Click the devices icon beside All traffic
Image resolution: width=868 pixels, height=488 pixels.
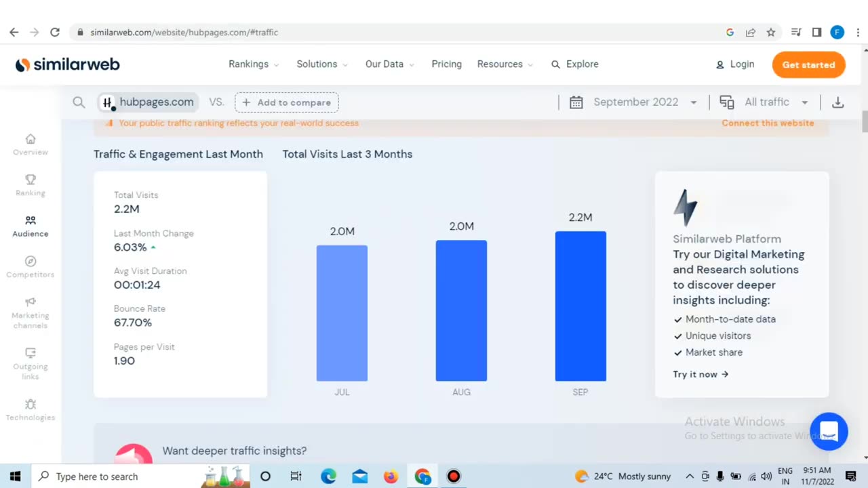[x=727, y=102]
